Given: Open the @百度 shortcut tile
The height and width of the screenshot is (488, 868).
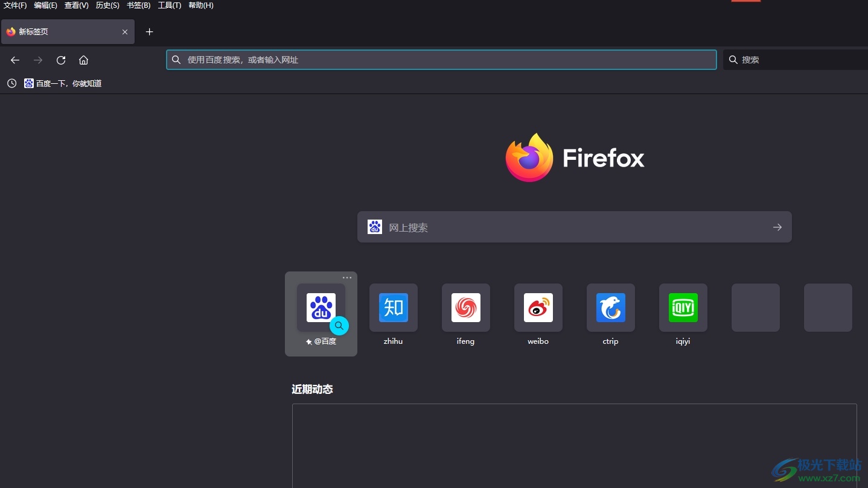Looking at the screenshot, I should click(321, 314).
